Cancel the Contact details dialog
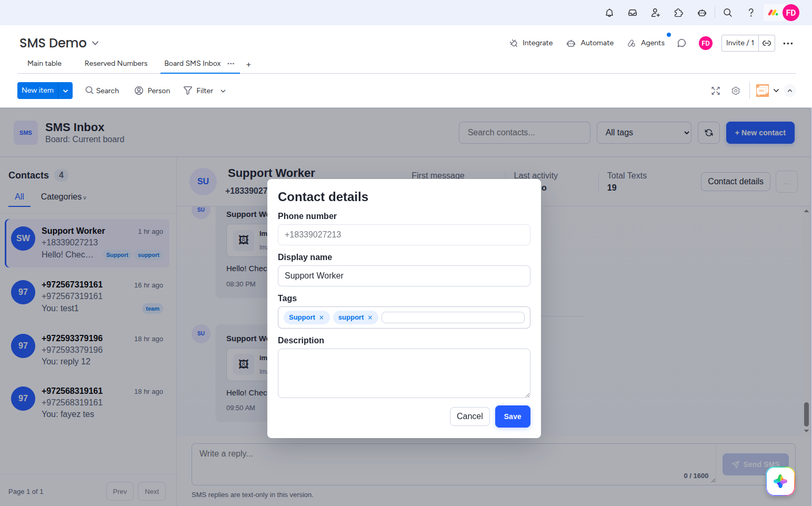 [470, 416]
